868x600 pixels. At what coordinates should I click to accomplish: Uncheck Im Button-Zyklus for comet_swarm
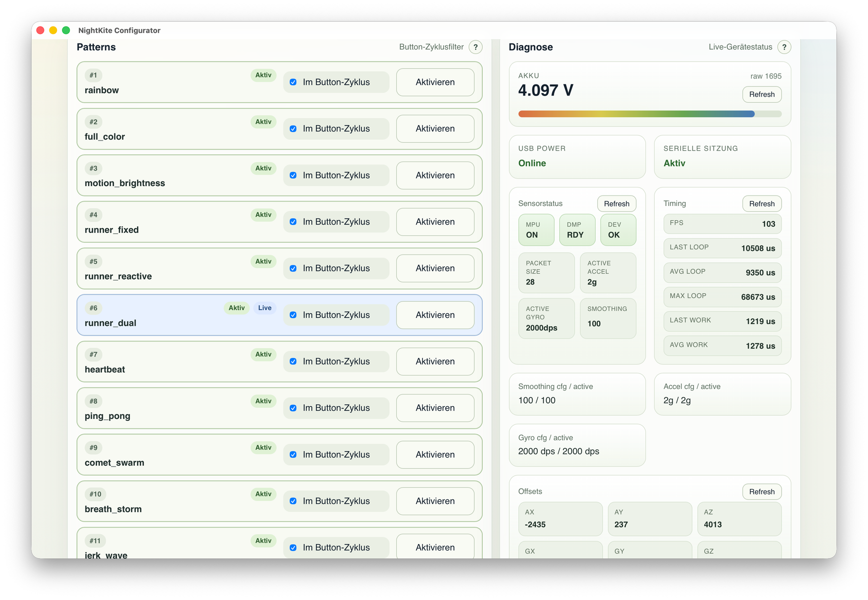(293, 454)
